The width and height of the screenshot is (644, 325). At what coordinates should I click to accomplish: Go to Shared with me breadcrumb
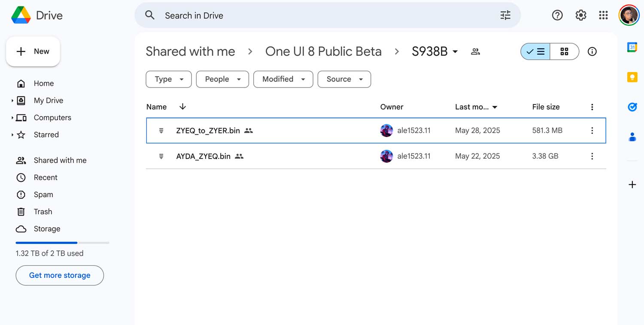coord(190,51)
